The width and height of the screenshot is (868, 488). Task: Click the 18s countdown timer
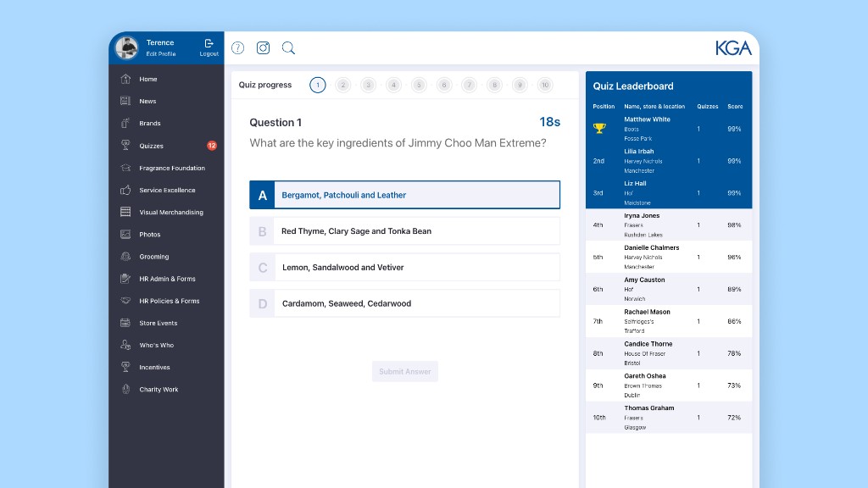[549, 122]
